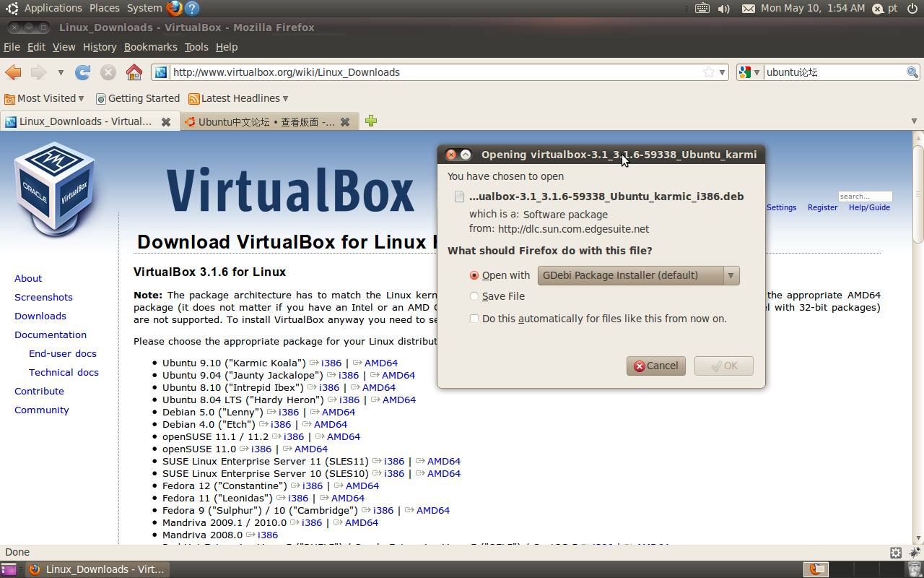Click the Register link
This screenshot has width=924, height=578.
tap(823, 207)
